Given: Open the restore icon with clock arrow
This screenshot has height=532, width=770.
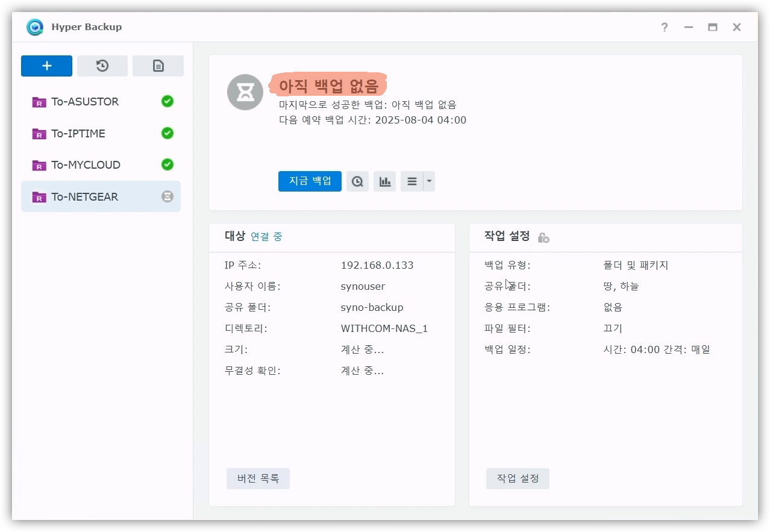Looking at the screenshot, I should 102,66.
